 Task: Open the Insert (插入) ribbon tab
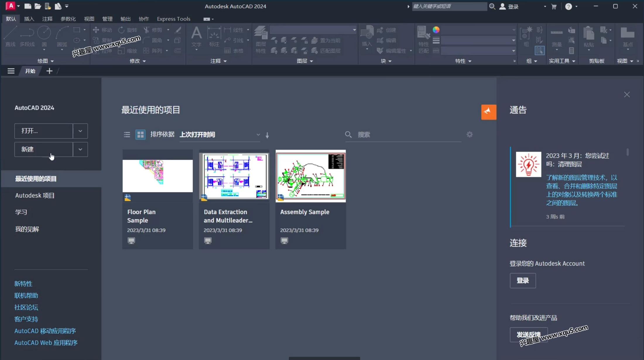pos(29,19)
